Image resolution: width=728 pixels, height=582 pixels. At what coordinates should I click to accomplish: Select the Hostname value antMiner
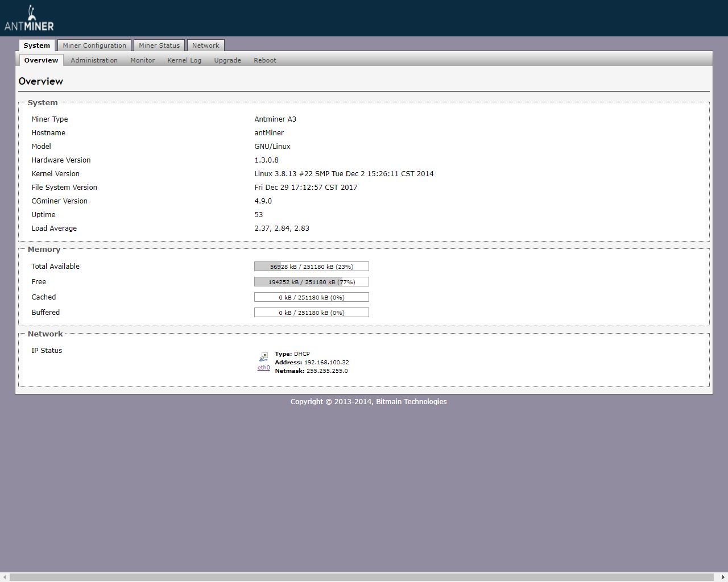pyautogui.click(x=269, y=133)
